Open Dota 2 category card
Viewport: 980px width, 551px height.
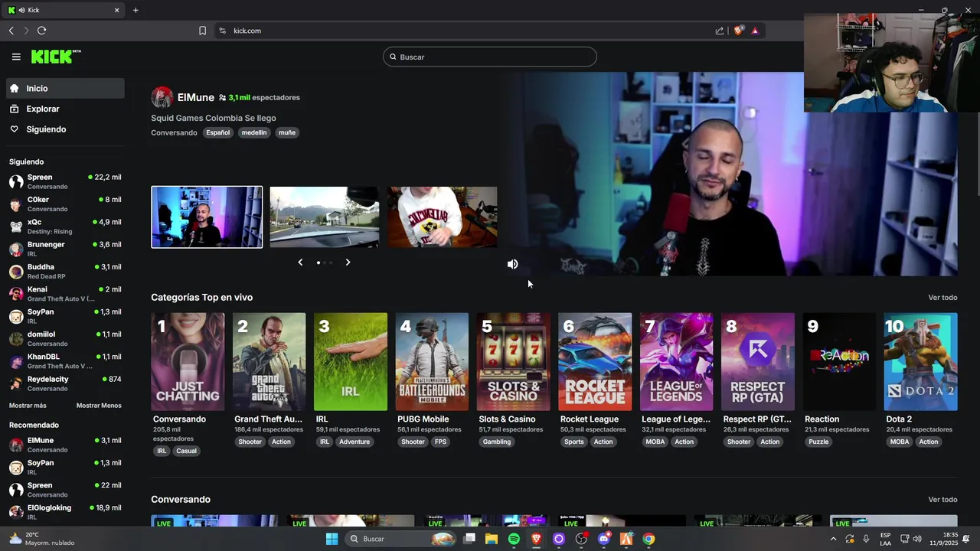pyautogui.click(x=921, y=361)
